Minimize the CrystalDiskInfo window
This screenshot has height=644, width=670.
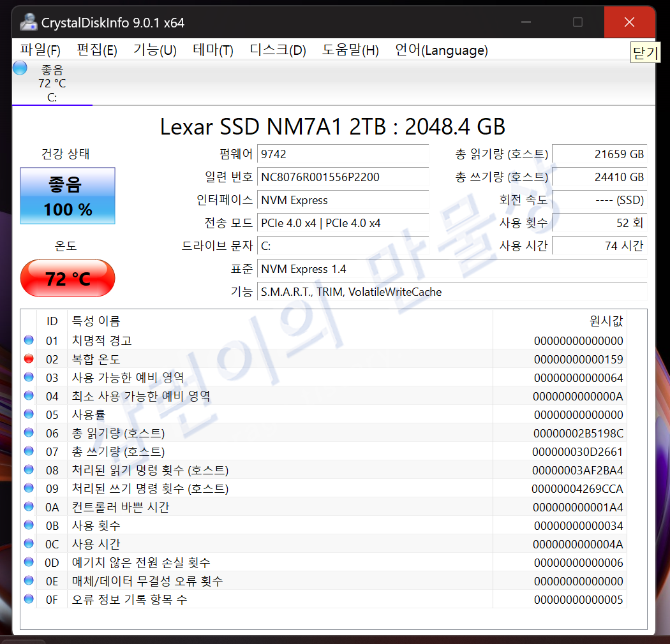(x=526, y=22)
